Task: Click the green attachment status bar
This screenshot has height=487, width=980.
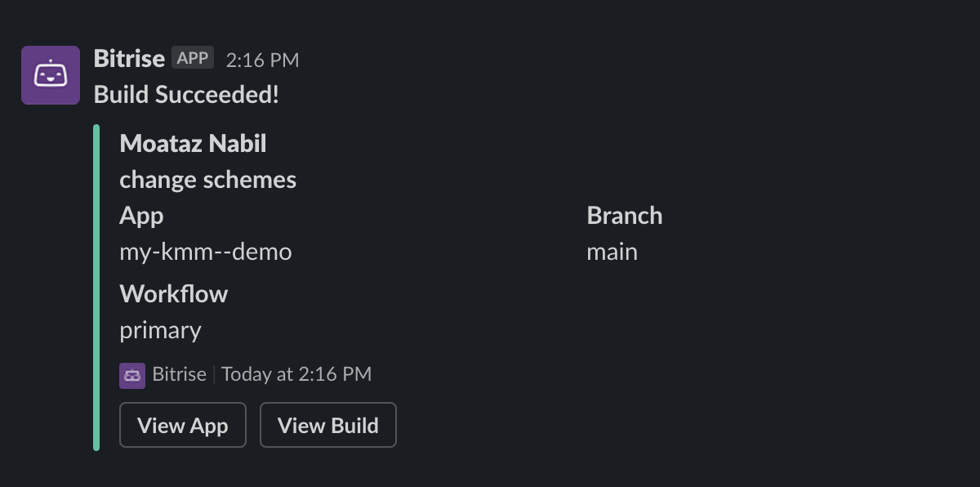Action: [x=96, y=288]
